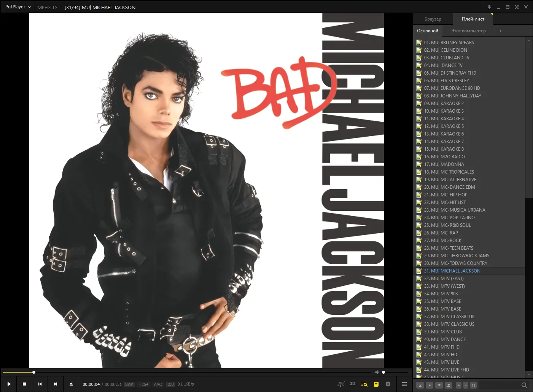533x392 pixels.
Task: Select playlist item 25. MU| MC-R&B SOUL
Action: click(x=469, y=225)
